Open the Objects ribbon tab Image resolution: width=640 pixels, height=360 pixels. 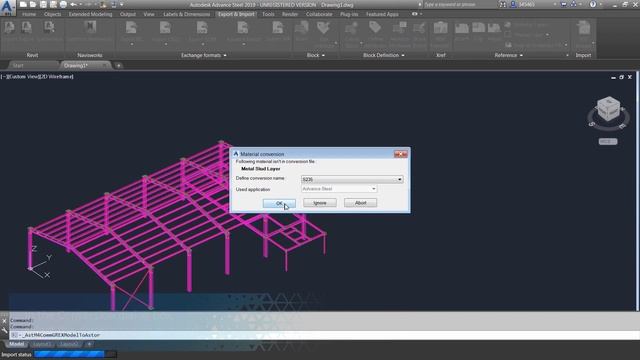coord(52,14)
